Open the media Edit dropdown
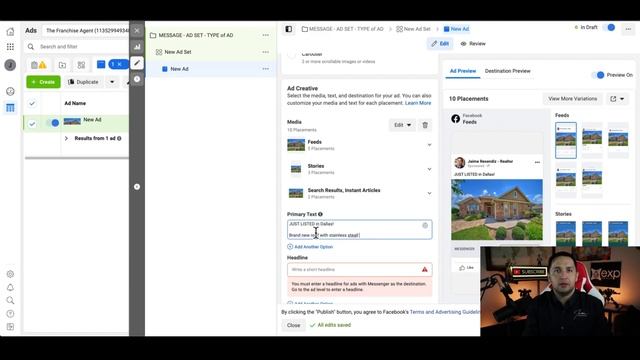This screenshot has width=640, height=360. point(402,125)
